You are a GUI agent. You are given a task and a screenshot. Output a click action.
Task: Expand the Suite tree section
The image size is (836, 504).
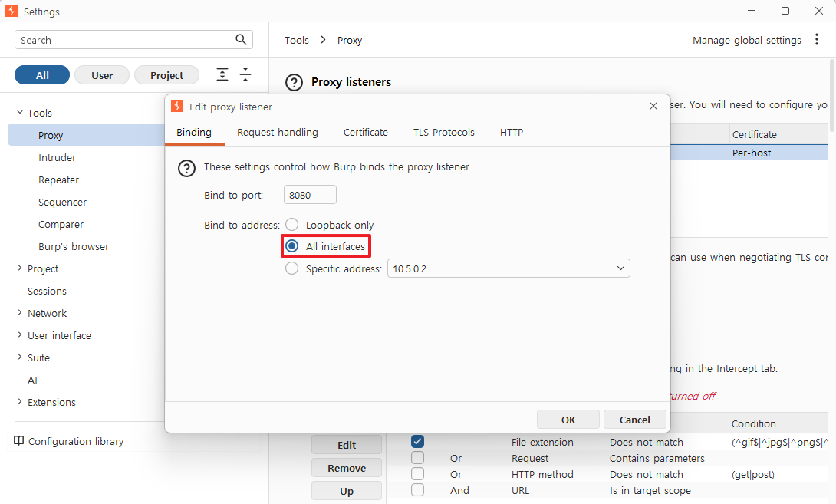[20, 357]
